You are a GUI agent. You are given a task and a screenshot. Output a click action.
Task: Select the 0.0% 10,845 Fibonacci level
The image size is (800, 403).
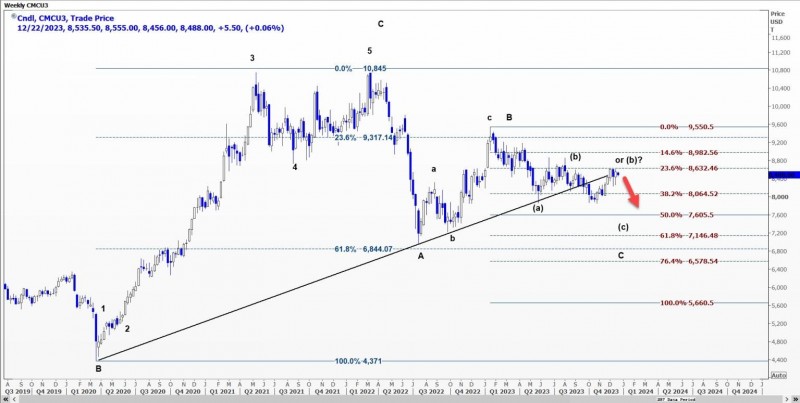pos(361,68)
